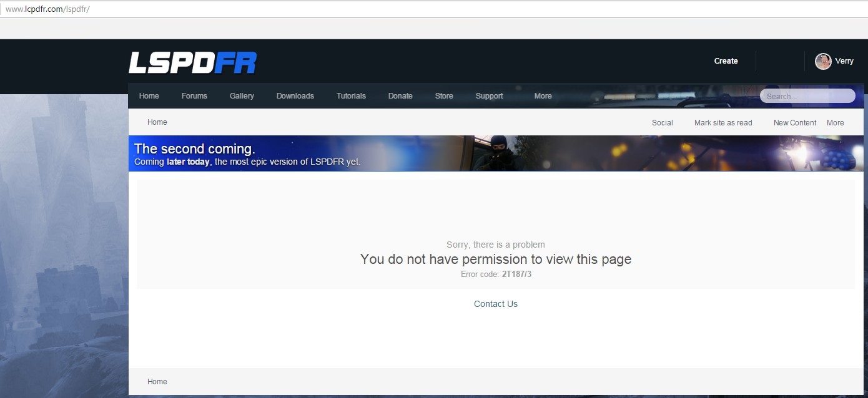Click the Contact Us link
The image size is (868, 398).
496,304
